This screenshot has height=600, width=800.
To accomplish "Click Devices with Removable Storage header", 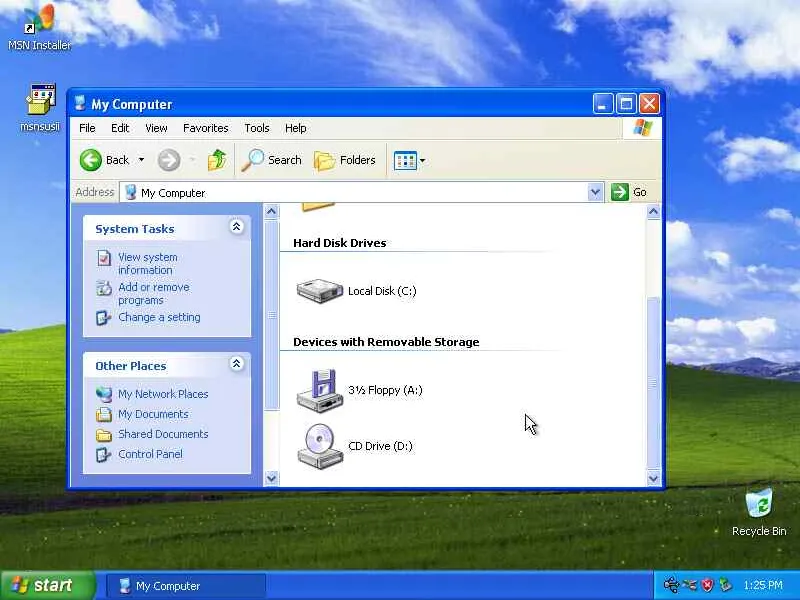I will click(x=386, y=342).
